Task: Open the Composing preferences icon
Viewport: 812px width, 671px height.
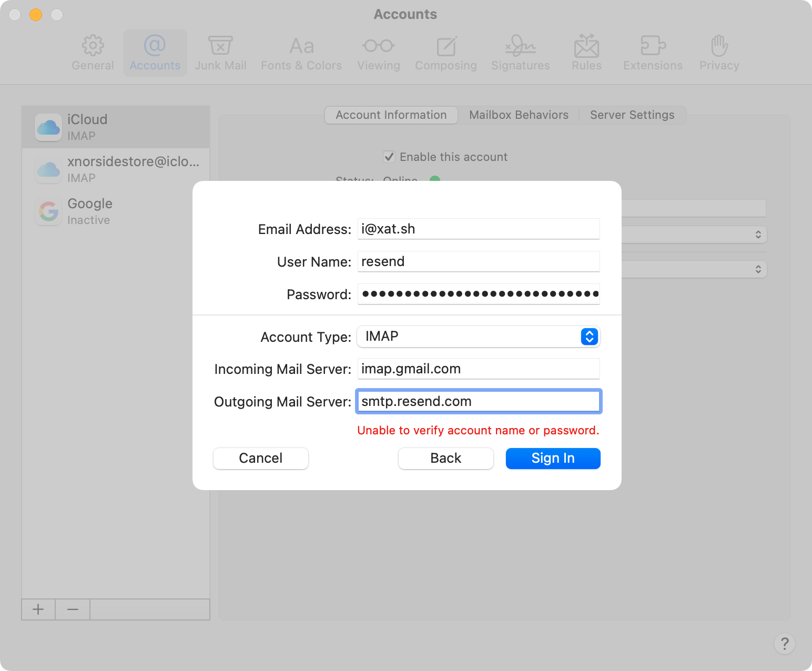Action: tap(446, 47)
